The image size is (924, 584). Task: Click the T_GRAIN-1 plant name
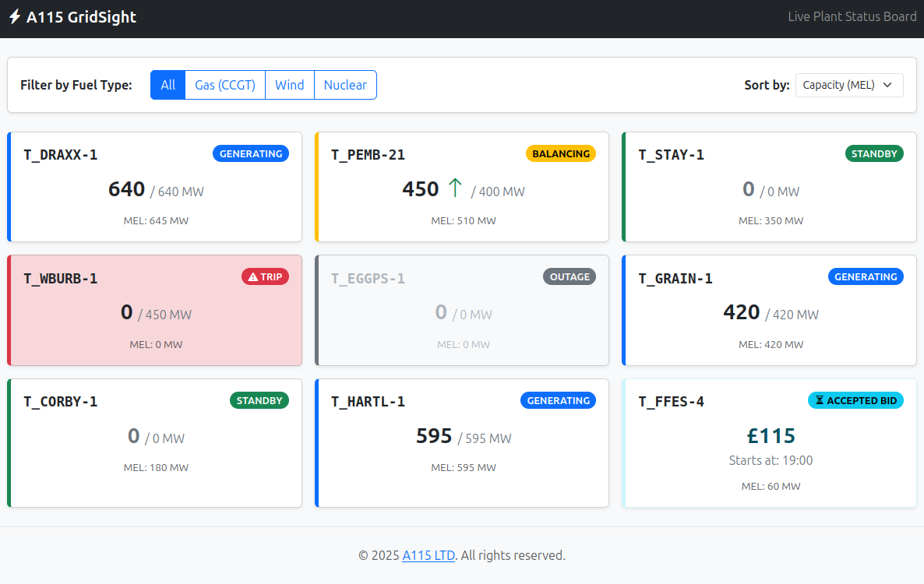pos(675,279)
